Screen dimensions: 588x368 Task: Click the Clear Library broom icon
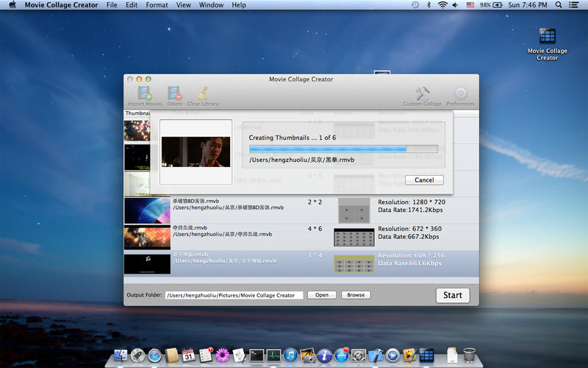[203, 93]
